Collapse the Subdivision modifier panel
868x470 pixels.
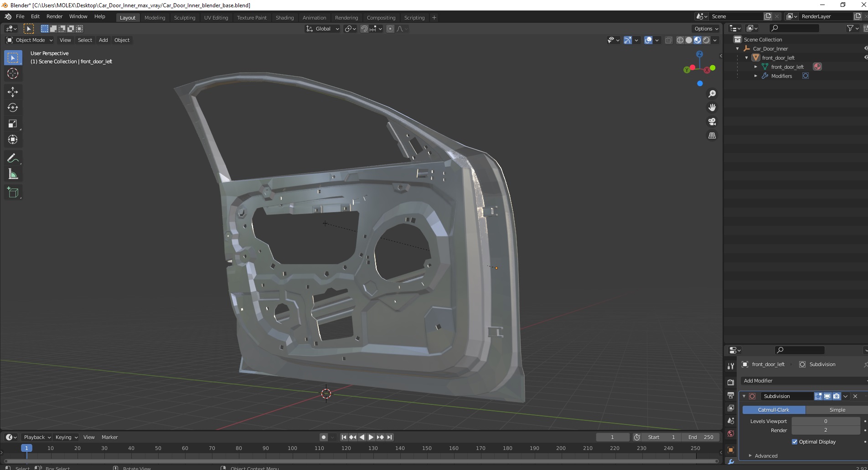tap(744, 396)
